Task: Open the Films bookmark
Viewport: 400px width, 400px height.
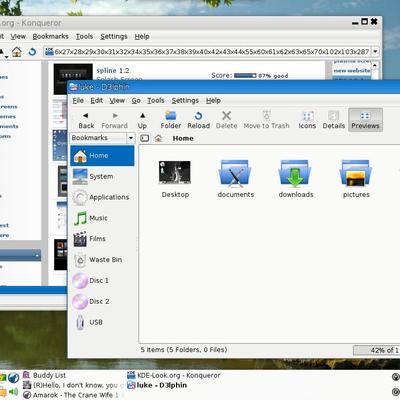Action: (102, 239)
